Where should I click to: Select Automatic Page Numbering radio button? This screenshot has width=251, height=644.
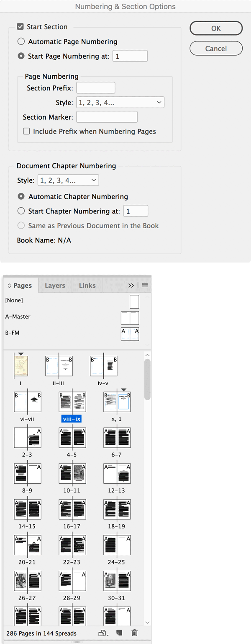click(x=21, y=41)
